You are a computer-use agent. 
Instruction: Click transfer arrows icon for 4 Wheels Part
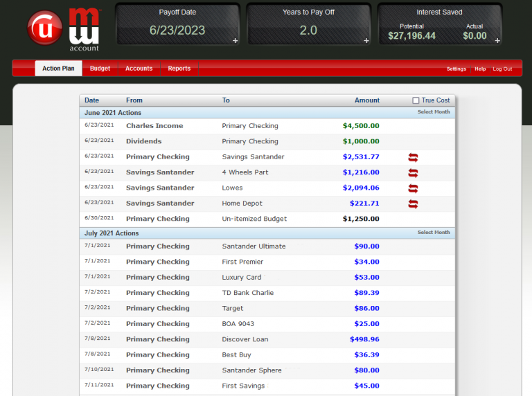click(x=413, y=172)
